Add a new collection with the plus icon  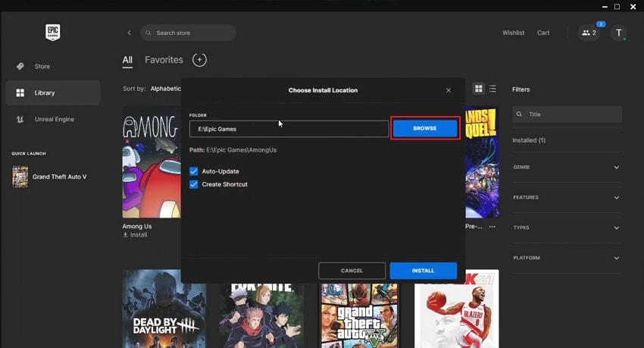point(199,60)
